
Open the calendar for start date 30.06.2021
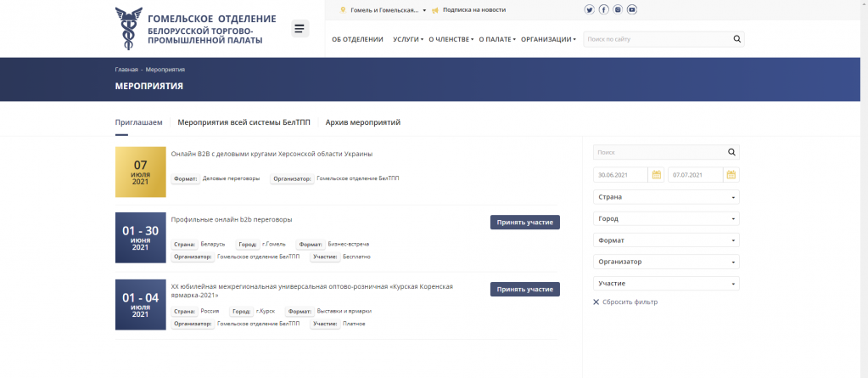(x=657, y=175)
